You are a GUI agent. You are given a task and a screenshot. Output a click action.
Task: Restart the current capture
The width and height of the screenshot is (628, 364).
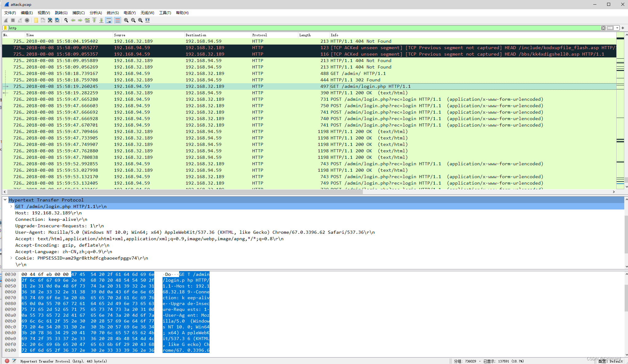pos(20,20)
